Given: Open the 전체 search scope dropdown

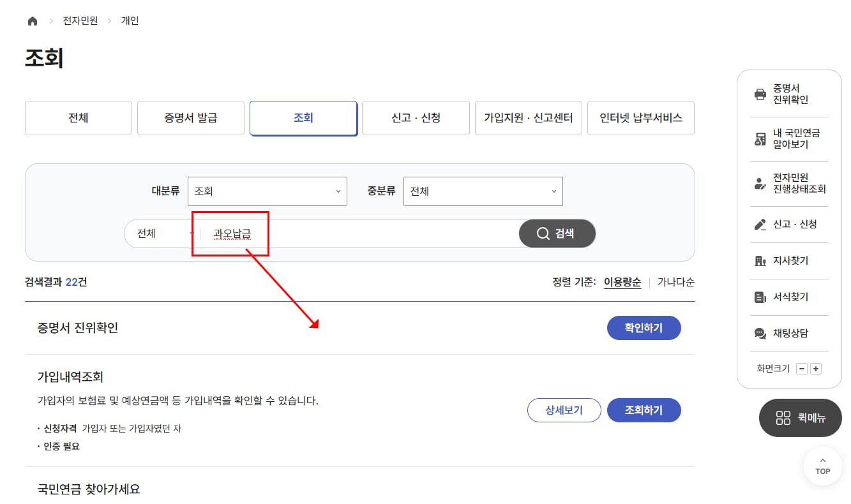Looking at the screenshot, I should 158,233.
